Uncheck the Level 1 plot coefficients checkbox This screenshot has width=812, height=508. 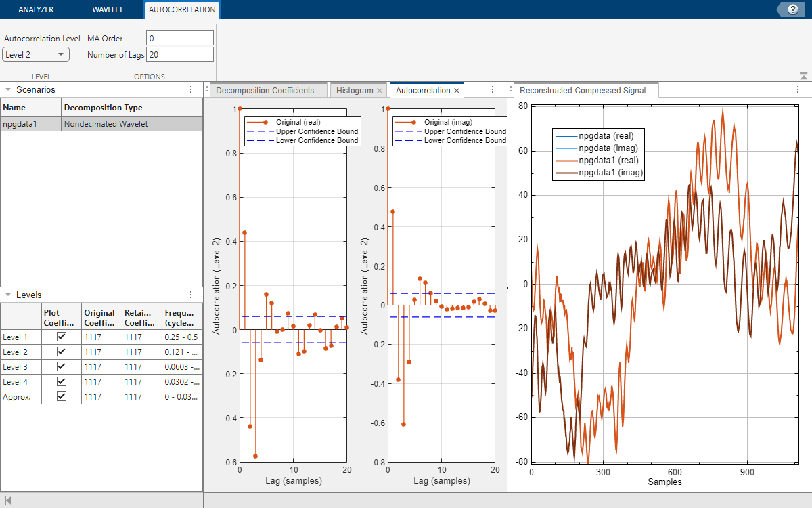(x=62, y=337)
